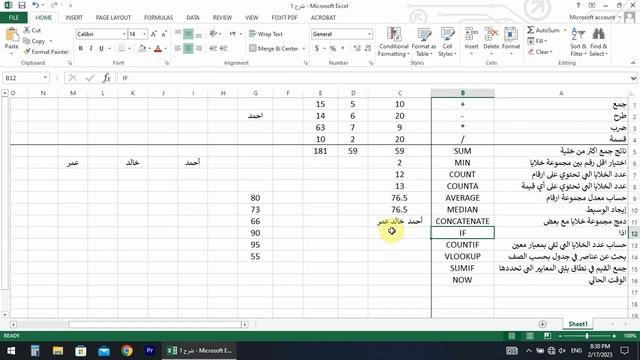
Task: Click in the formula bar input
Action: (373, 78)
